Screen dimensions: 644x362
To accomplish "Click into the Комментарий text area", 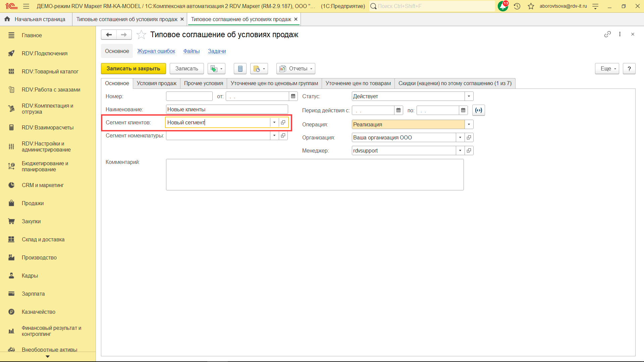I will pyautogui.click(x=315, y=175).
